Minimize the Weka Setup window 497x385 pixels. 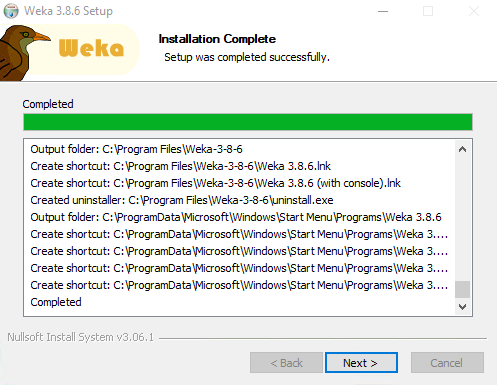[383, 11]
